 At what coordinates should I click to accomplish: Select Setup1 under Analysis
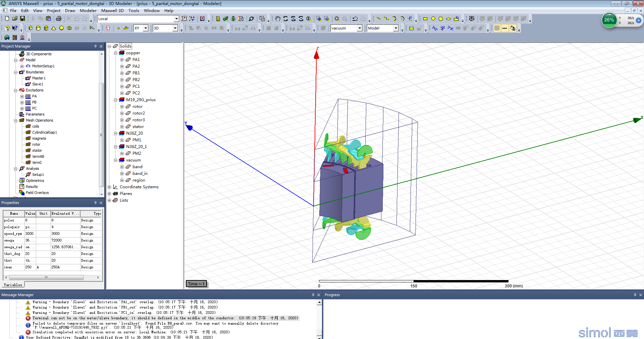click(38, 175)
